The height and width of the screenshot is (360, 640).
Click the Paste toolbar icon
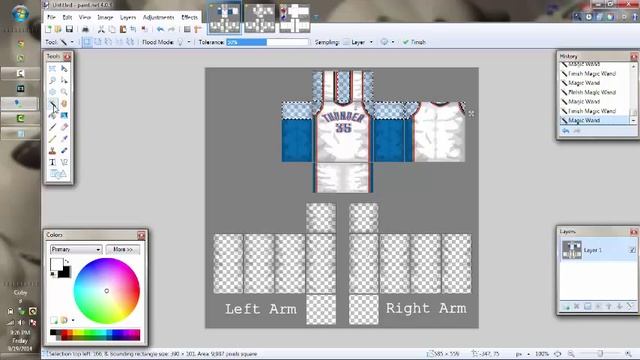[x=123, y=29]
